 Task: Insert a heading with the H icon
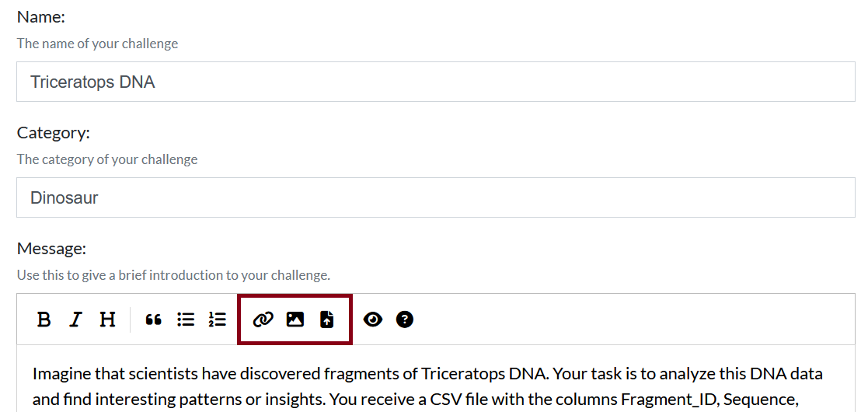(x=107, y=319)
